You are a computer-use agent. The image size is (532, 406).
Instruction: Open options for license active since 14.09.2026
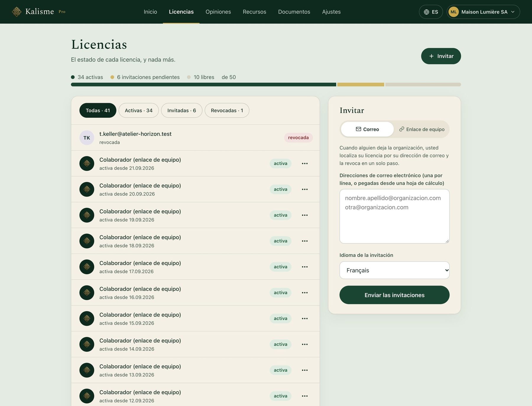pyautogui.click(x=305, y=344)
